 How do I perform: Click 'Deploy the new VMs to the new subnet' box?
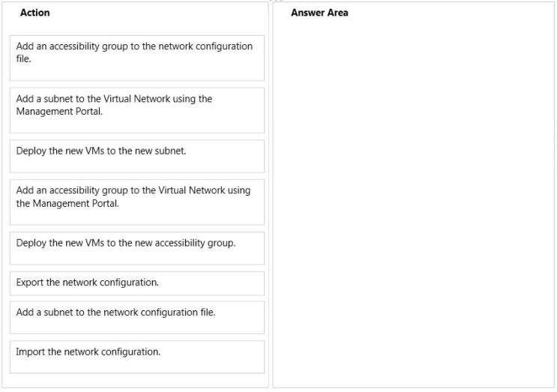(x=137, y=156)
